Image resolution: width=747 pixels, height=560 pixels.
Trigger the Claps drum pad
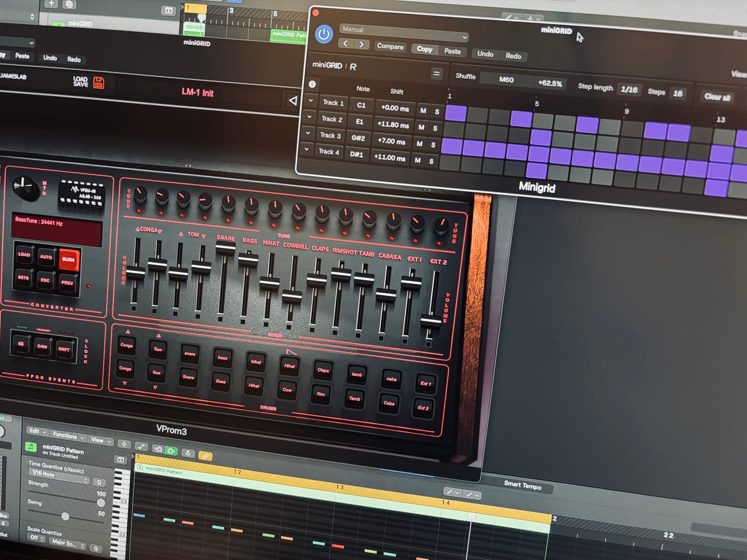323,370
